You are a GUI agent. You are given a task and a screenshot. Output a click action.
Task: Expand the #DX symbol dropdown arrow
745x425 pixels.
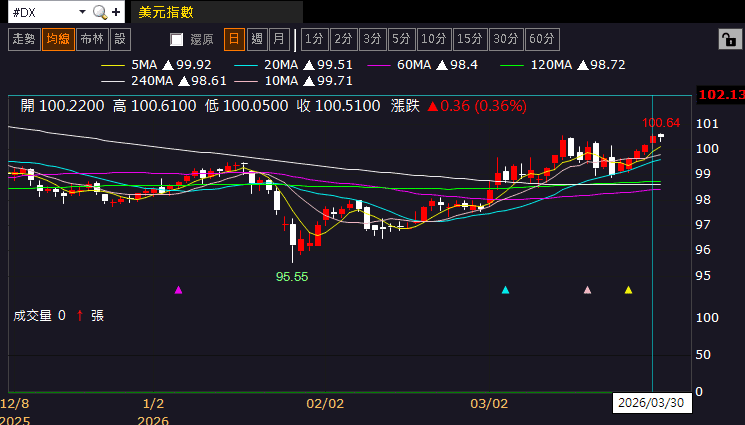coord(82,12)
